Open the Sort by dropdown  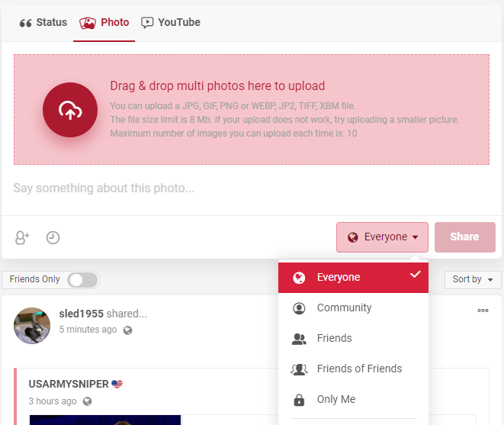pos(473,279)
